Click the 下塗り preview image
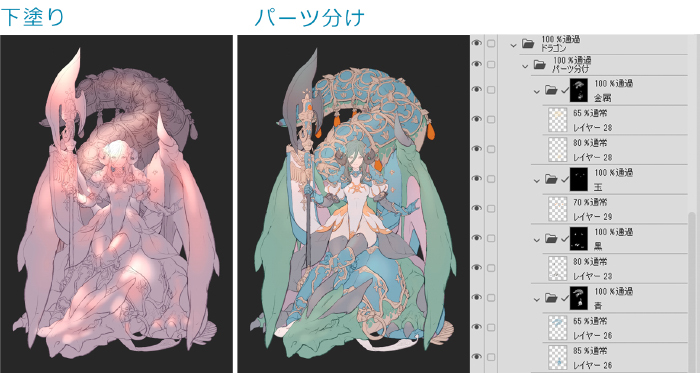 pyautogui.click(x=116, y=204)
